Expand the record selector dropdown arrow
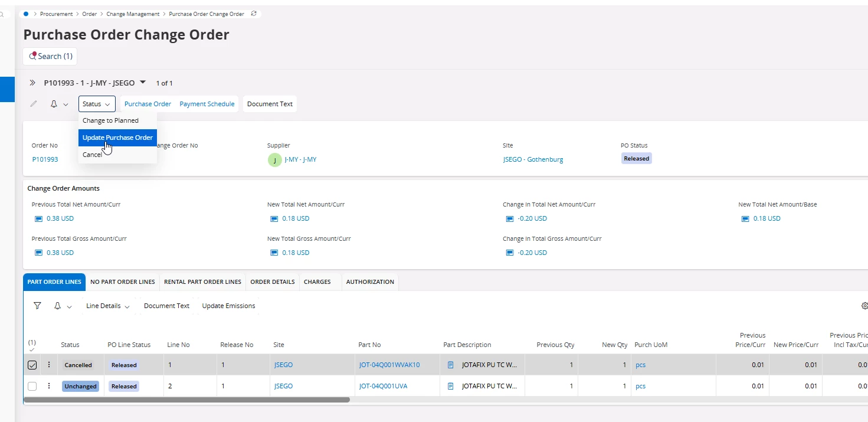 coord(143,83)
